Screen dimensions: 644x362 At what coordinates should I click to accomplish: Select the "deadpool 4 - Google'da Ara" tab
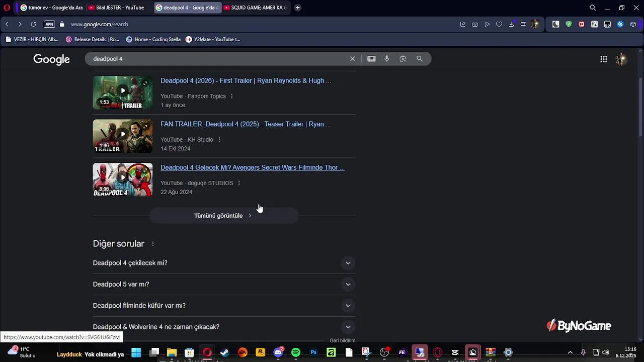coord(187,8)
